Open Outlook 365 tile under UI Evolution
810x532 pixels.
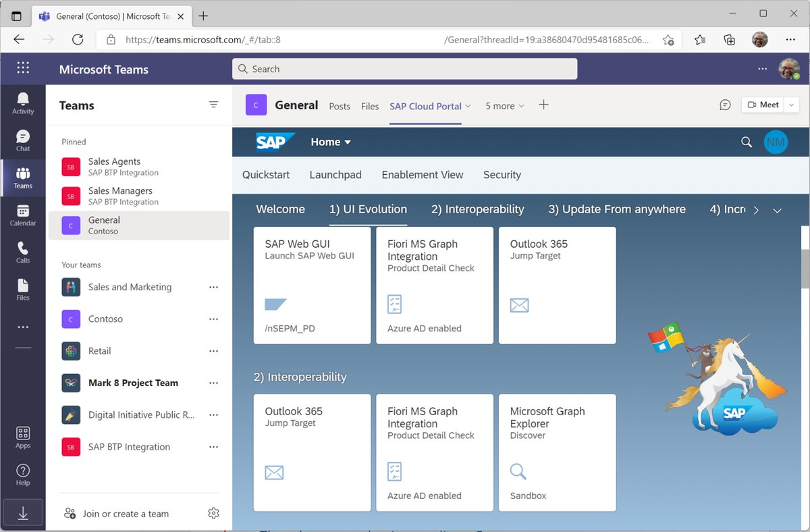[557, 286]
